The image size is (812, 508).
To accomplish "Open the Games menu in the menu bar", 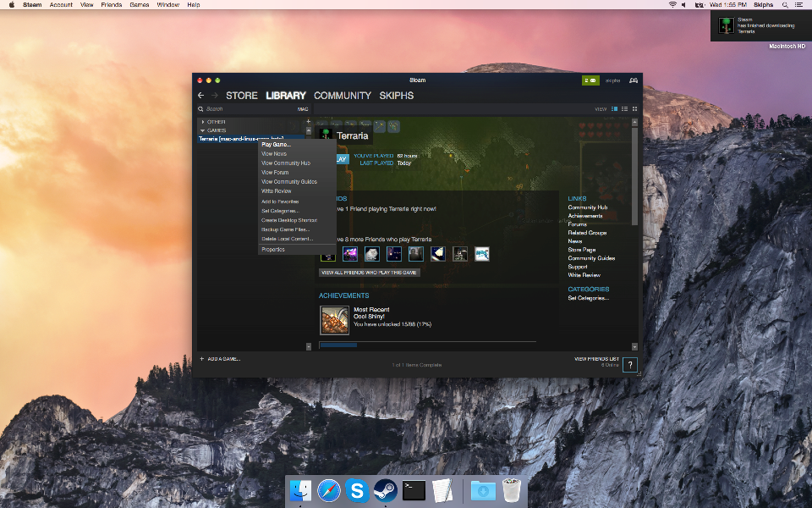I will click(x=140, y=5).
